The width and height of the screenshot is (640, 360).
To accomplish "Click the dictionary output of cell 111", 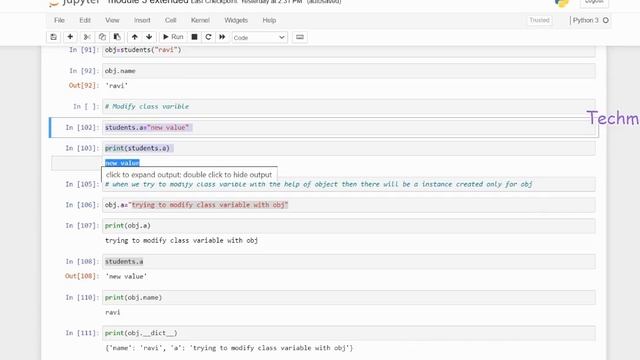I will pyautogui.click(x=229, y=348).
